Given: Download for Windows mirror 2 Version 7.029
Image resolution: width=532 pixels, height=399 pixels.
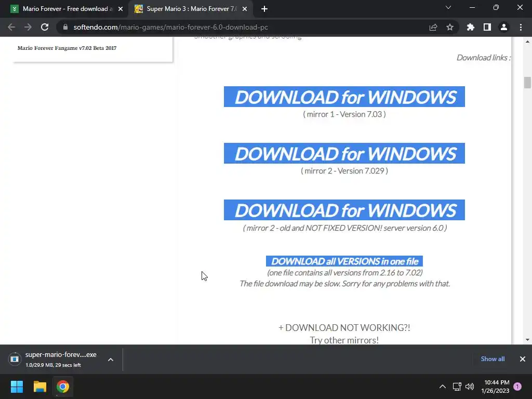Looking at the screenshot, I should (x=344, y=153).
